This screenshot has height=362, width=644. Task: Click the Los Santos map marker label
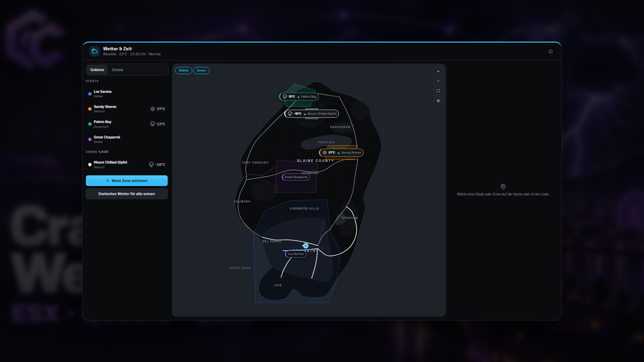coord(296,254)
